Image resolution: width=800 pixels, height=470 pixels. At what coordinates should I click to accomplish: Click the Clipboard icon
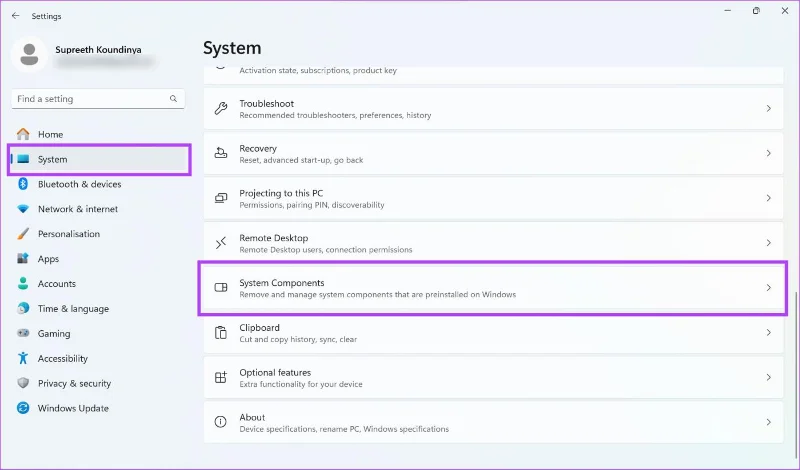click(x=220, y=332)
